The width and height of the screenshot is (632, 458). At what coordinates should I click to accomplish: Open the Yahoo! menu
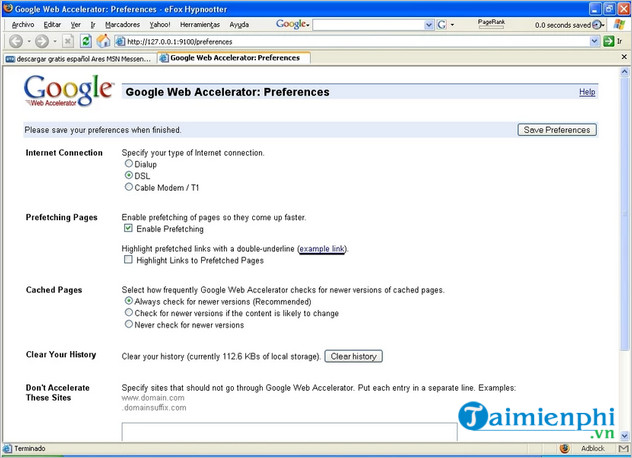pos(160,25)
